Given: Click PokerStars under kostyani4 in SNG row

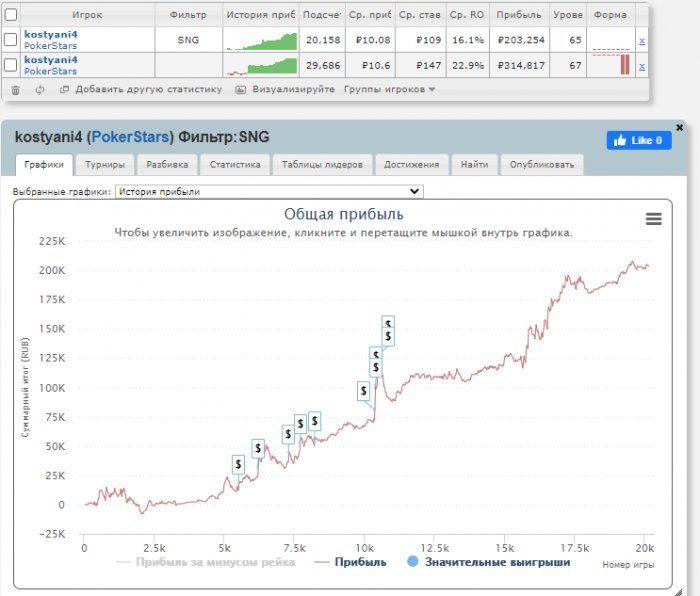Looking at the screenshot, I should (50, 46).
